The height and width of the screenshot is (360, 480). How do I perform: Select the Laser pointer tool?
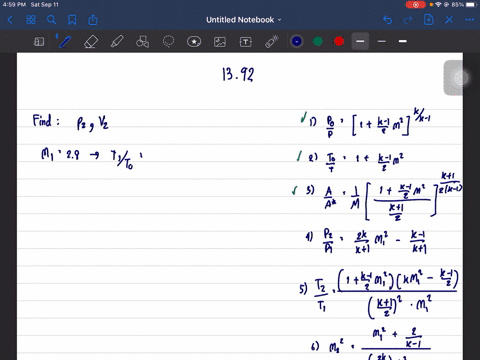point(272,42)
